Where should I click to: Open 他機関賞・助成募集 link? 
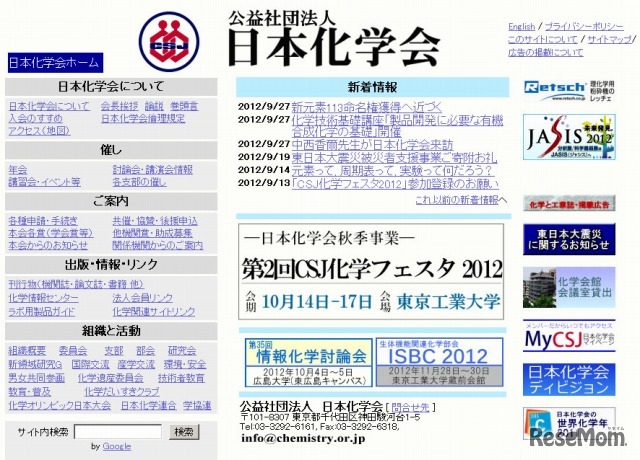click(x=153, y=233)
